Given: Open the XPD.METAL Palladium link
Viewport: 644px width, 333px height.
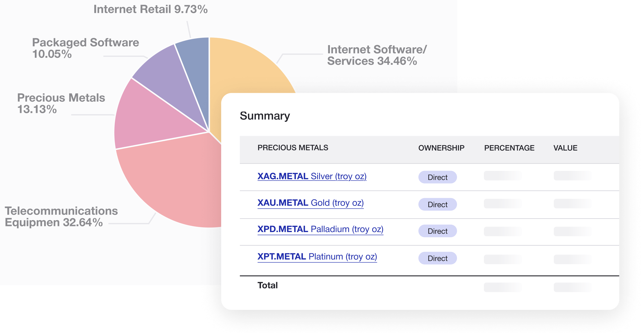Looking at the screenshot, I should click(x=320, y=229).
